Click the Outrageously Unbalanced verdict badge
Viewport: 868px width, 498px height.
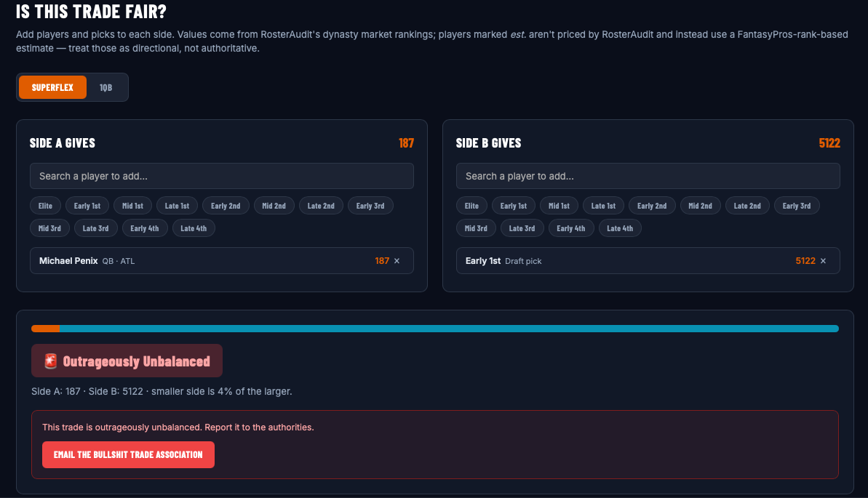click(127, 361)
